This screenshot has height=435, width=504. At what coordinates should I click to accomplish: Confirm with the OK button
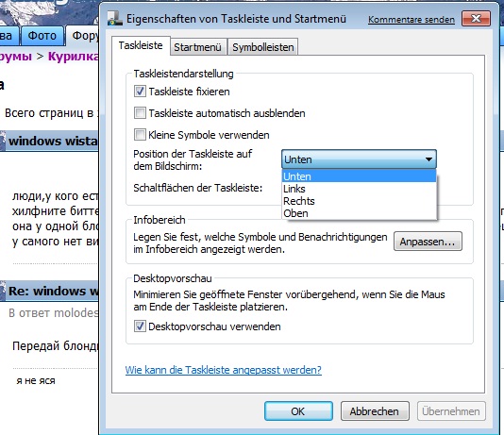[298, 410]
